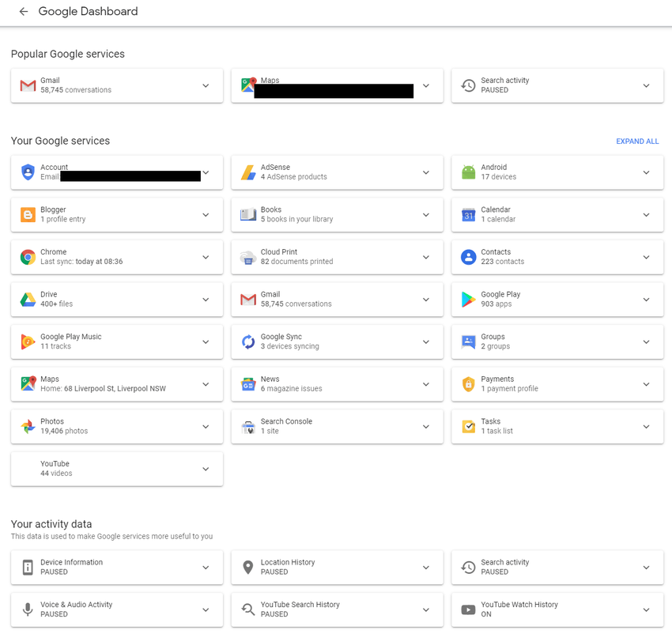Click the Photos pinwheel icon

(28, 427)
